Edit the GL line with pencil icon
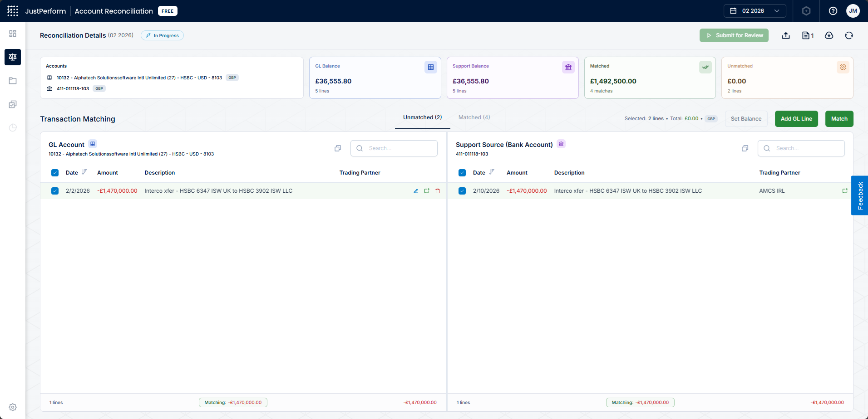 click(416, 191)
